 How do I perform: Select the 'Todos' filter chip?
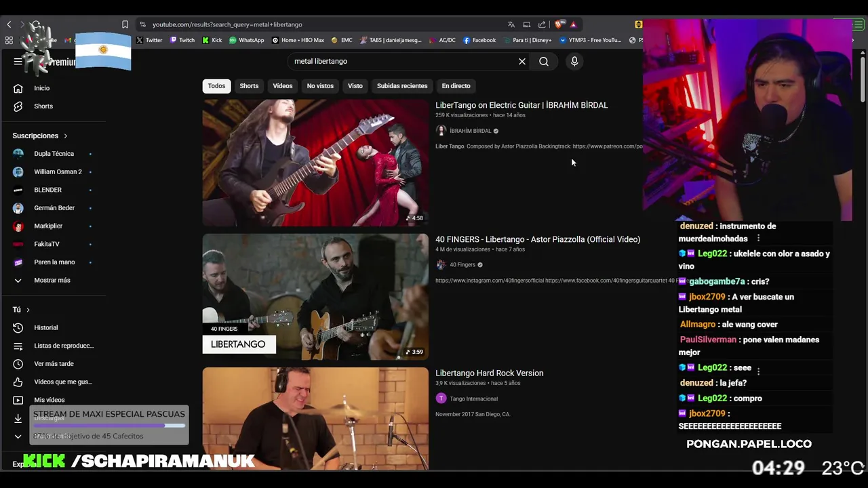216,86
